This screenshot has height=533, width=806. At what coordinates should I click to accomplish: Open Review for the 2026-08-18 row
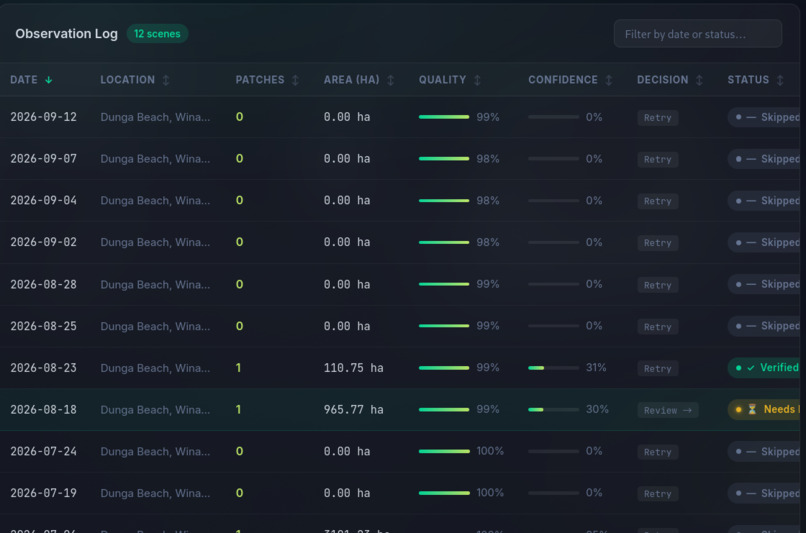pyautogui.click(x=668, y=410)
